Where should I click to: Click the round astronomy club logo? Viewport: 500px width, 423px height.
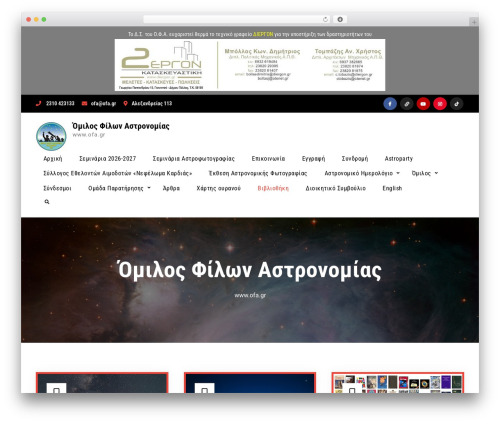(51, 136)
